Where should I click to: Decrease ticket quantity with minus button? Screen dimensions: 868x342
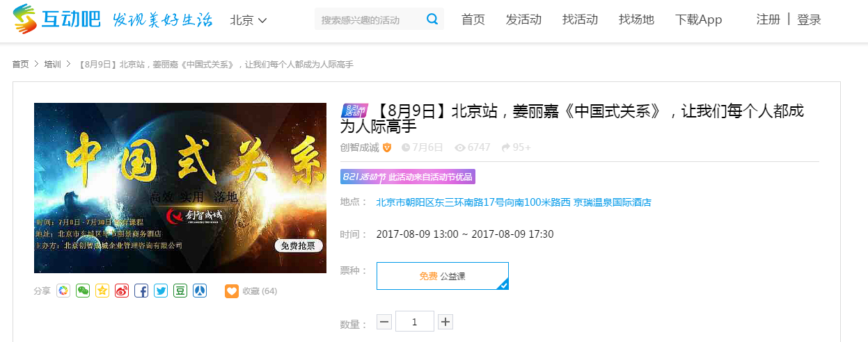[x=384, y=322]
